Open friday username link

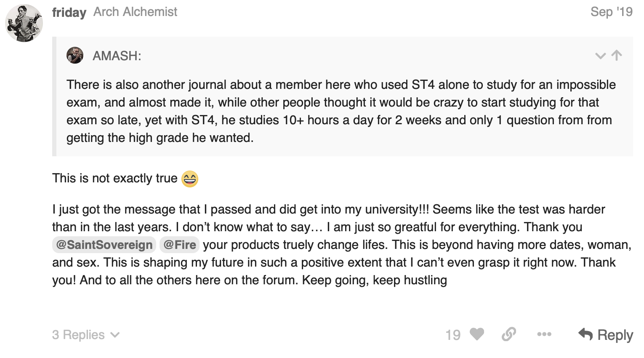click(x=69, y=13)
